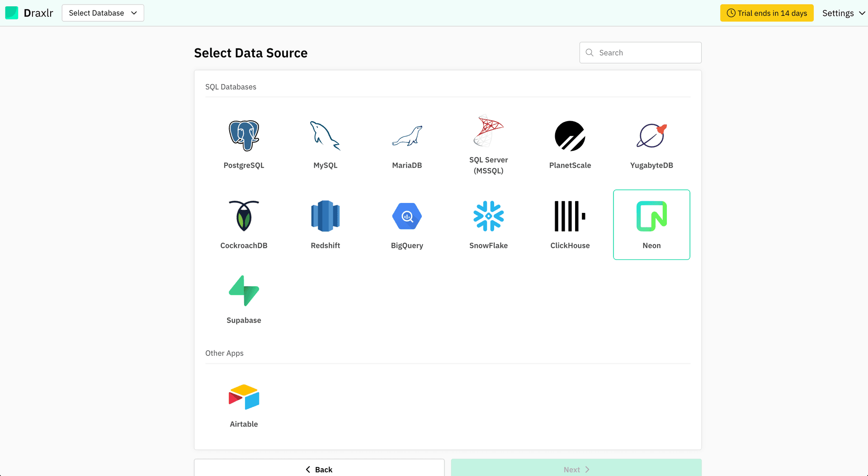The image size is (868, 476).
Task: Go back using the Back button
Action: point(319,469)
